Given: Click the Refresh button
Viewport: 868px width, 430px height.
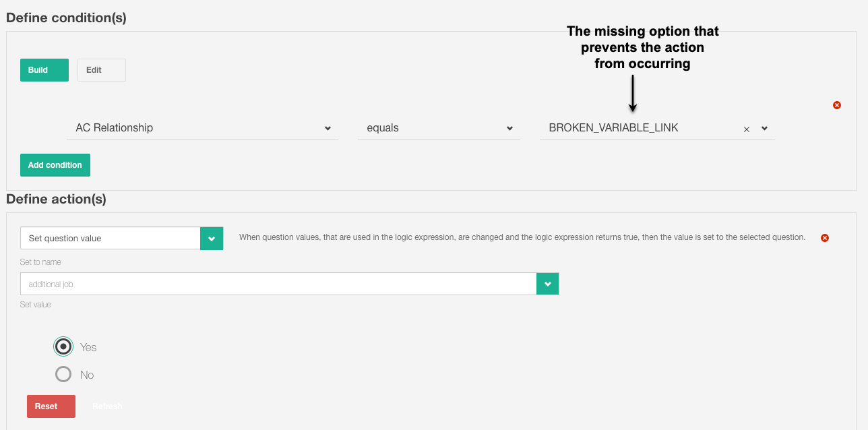Looking at the screenshot, I should 108,406.
